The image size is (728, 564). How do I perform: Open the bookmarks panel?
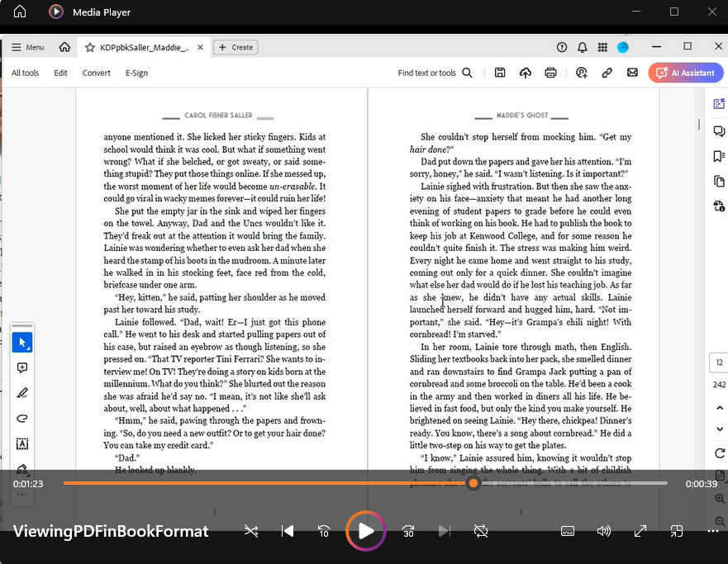[x=719, y=156]
